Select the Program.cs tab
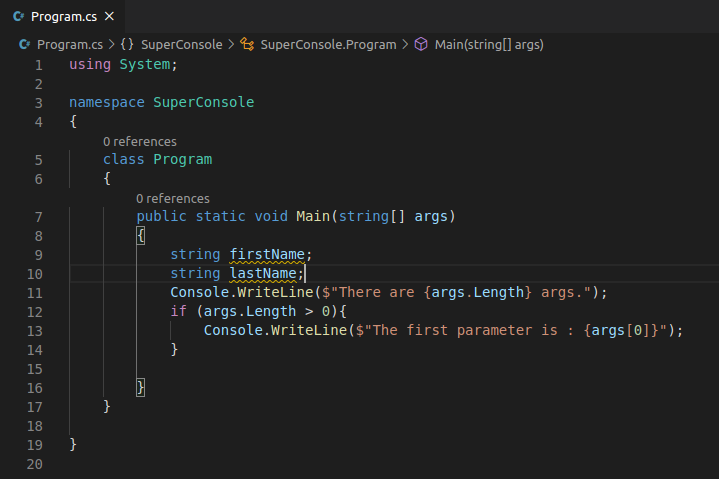719x479 pixels. [62, 17]
